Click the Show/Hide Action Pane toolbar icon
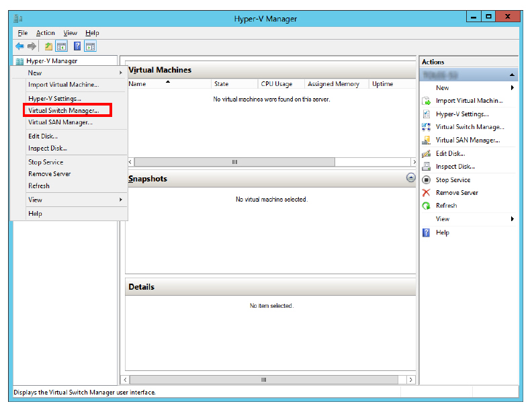 pyautogui.click(x=90, y=46)
